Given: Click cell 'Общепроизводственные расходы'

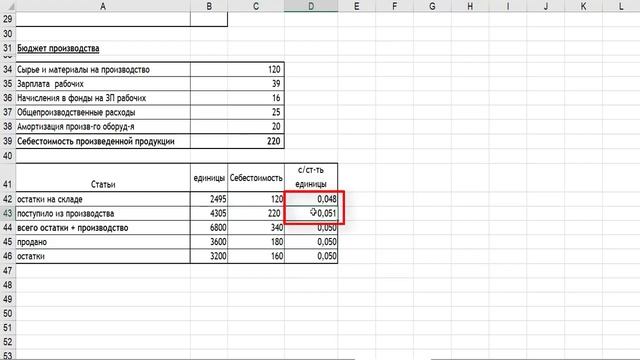Looking at the screenshot, I should [103, 112].
